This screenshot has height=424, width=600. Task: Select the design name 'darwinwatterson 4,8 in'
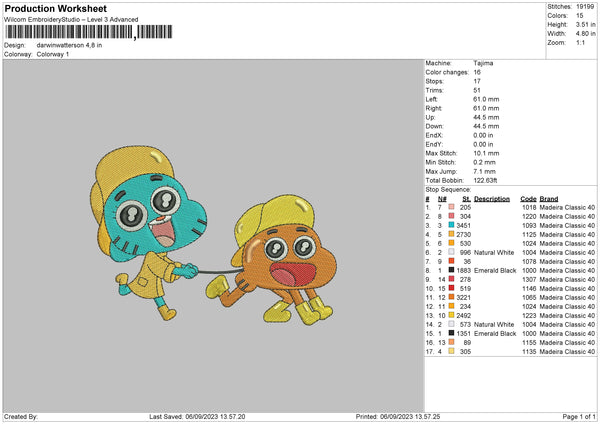(69, 45)
